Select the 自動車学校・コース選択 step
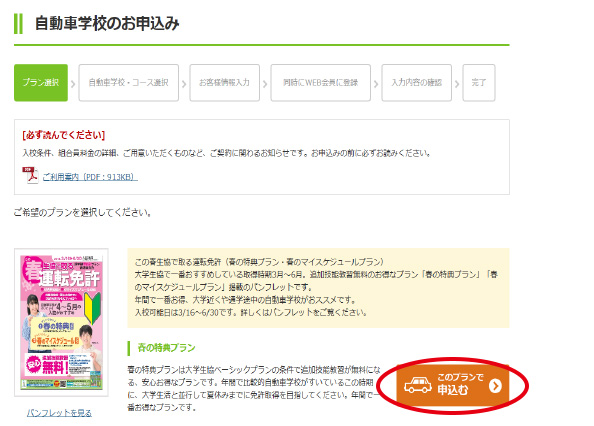594x426 pixels. (128, 83)
